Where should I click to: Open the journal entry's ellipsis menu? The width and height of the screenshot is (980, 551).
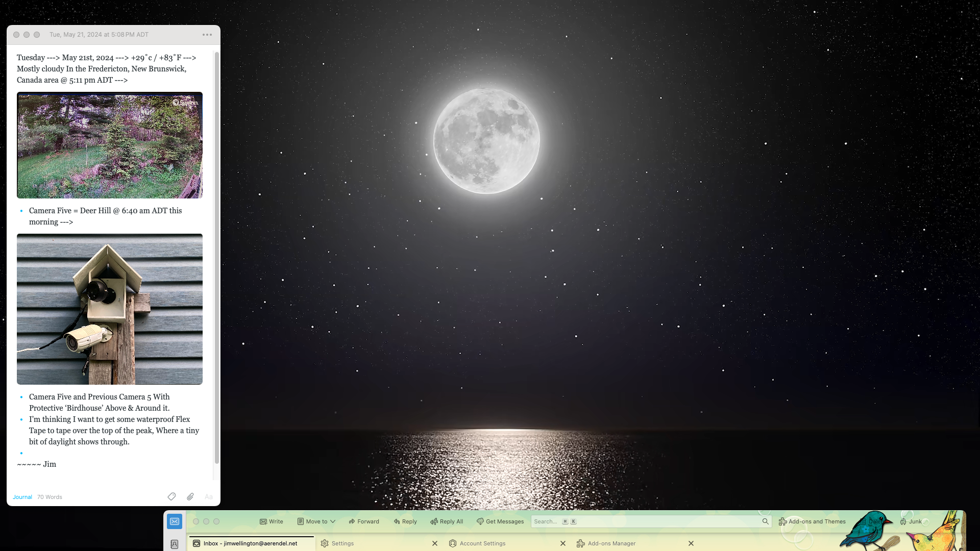tap(207, 34)
